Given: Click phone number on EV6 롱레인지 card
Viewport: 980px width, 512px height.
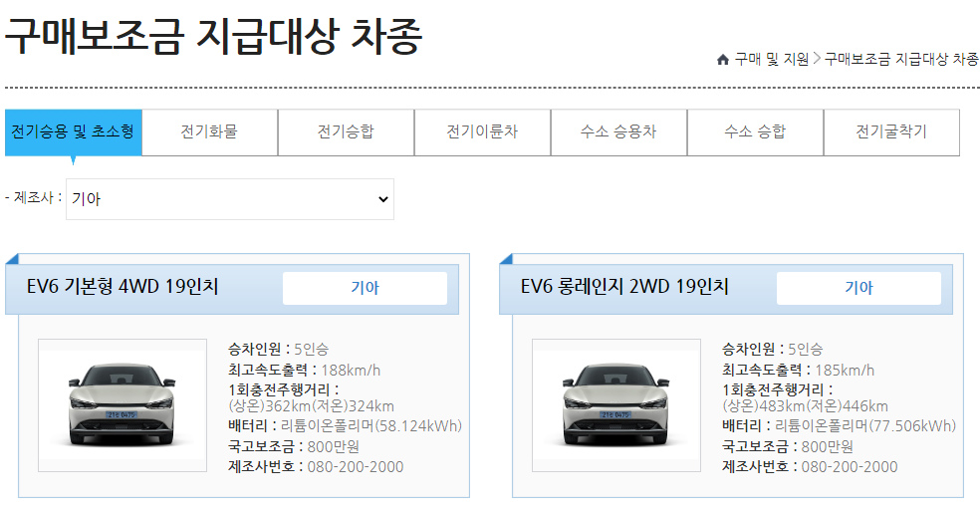Looking at the screenshot, I should tap(850, 467).
